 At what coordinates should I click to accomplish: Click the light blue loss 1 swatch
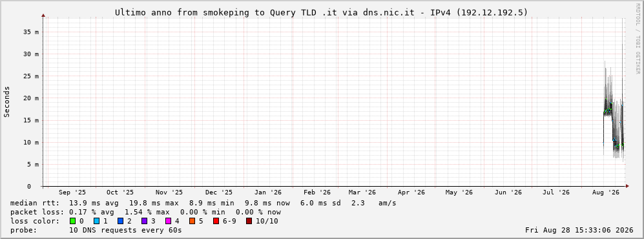click(96, 222)
